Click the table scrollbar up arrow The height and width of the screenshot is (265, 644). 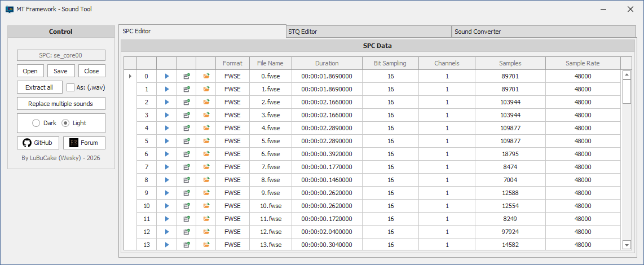[627, 75]
